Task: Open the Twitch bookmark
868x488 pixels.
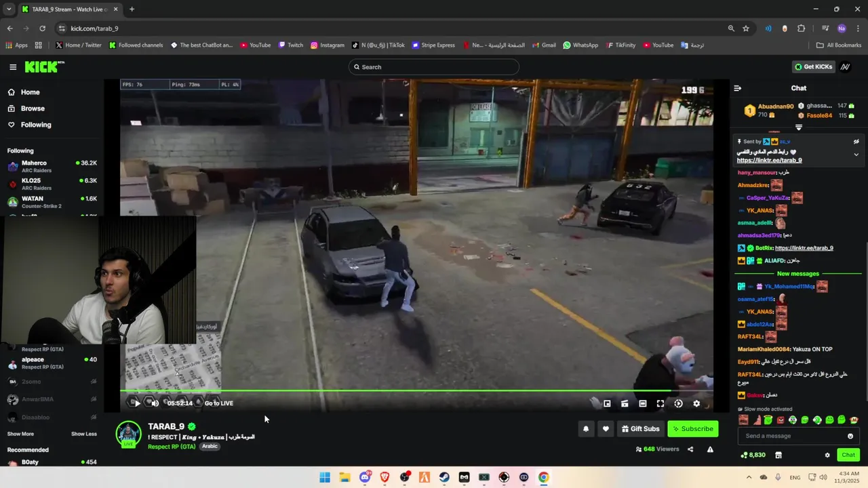Action: pos(291,45)
